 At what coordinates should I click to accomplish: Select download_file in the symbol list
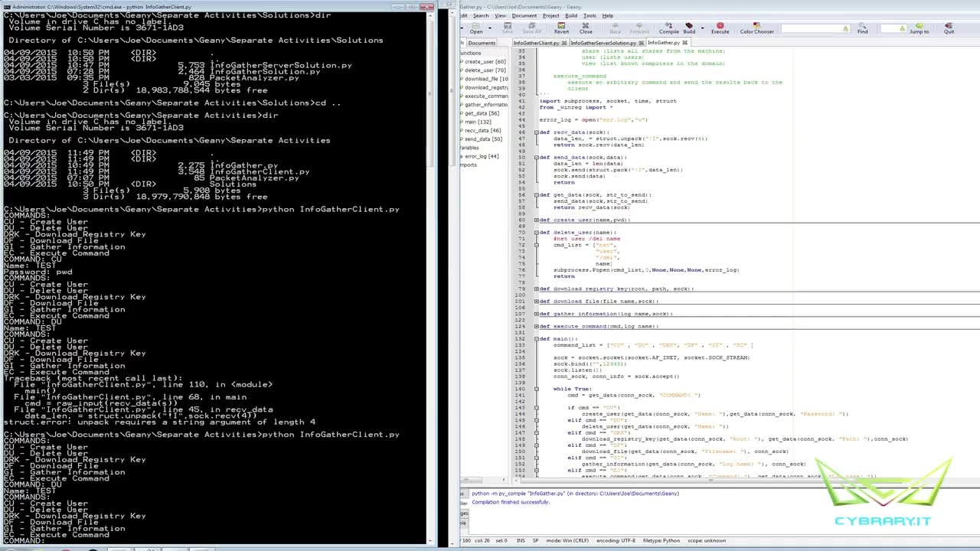coord(486,79)
